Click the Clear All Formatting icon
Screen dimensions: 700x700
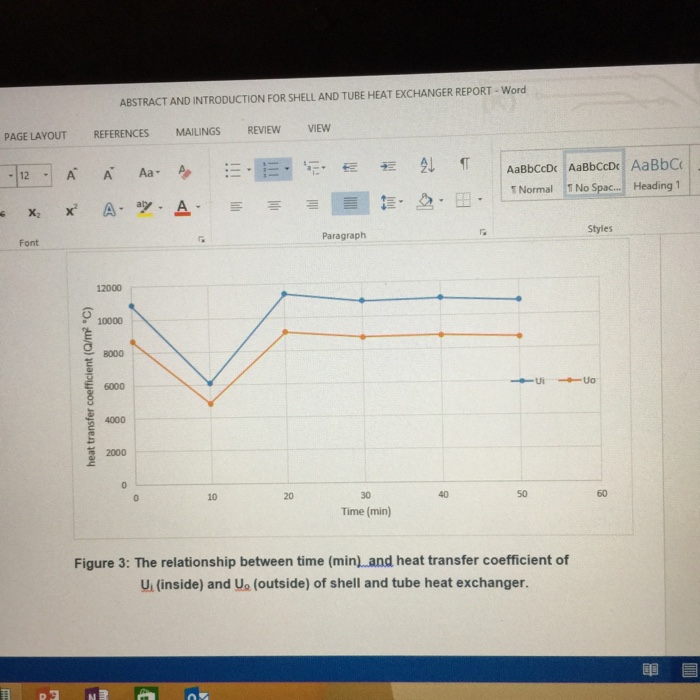tap(184, 171)
